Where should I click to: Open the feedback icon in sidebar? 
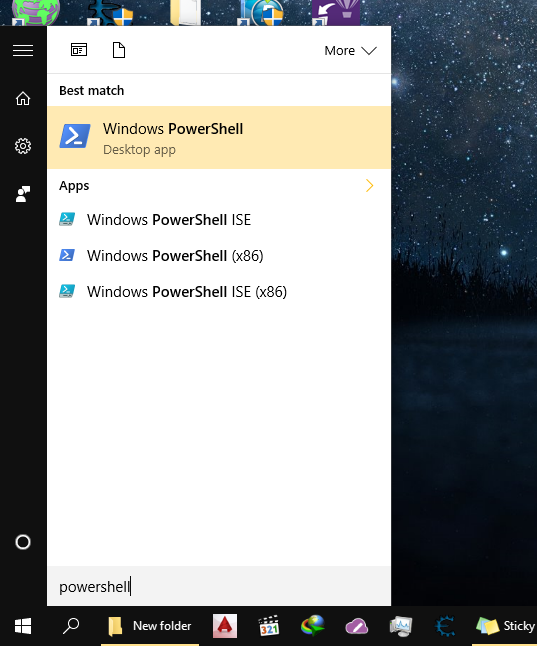(23, 194)
